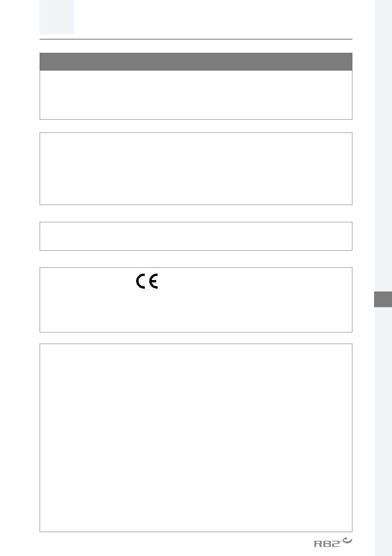Click the pale blue margin strip above gray tab
392x556 pixels.
(x=383, y=146)
